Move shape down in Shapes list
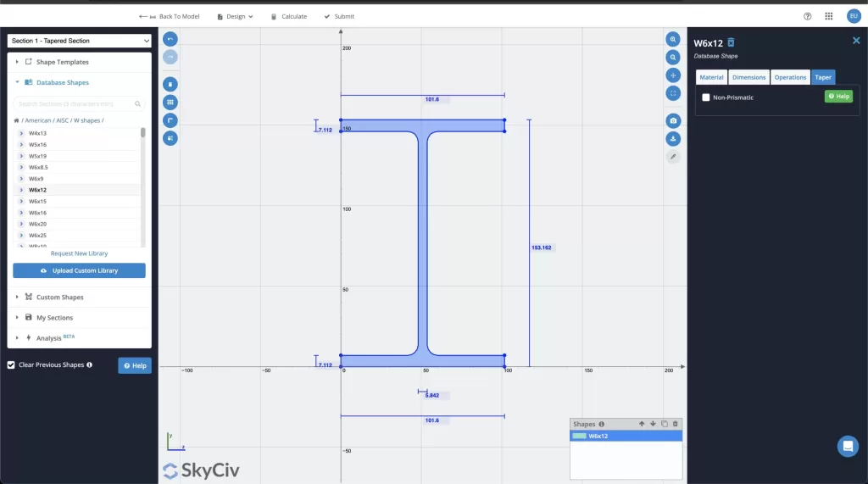Screen dimensions: 868x484 (653, 424)
